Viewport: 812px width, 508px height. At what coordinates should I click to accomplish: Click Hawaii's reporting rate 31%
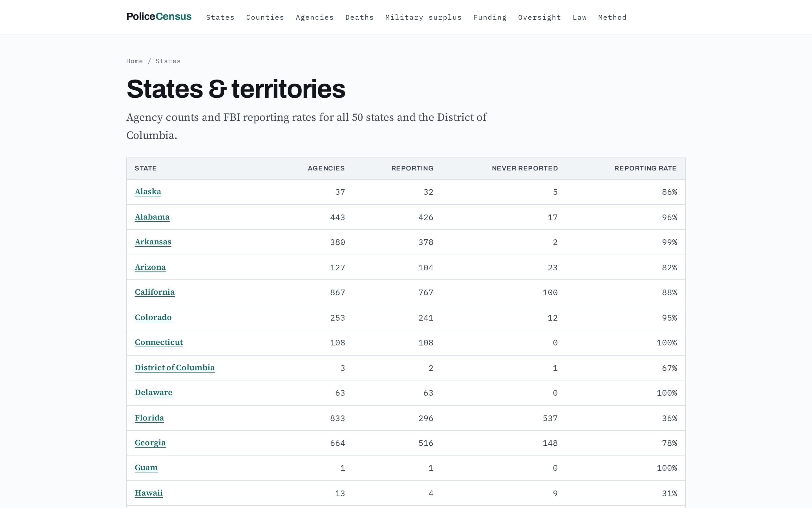pyautogui.click(x=669, y=494)
